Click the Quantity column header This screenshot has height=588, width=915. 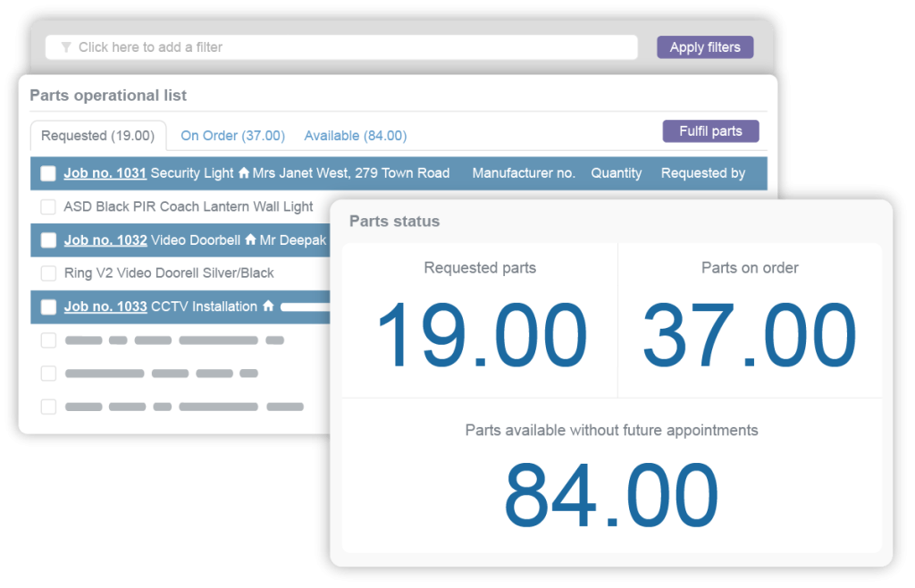point(617,173)
